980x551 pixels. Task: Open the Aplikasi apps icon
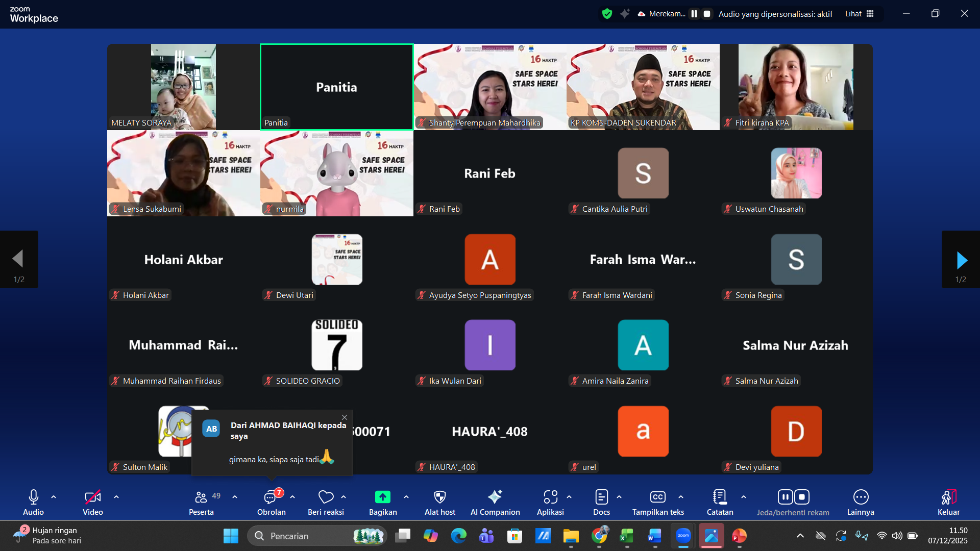point(550,497)
